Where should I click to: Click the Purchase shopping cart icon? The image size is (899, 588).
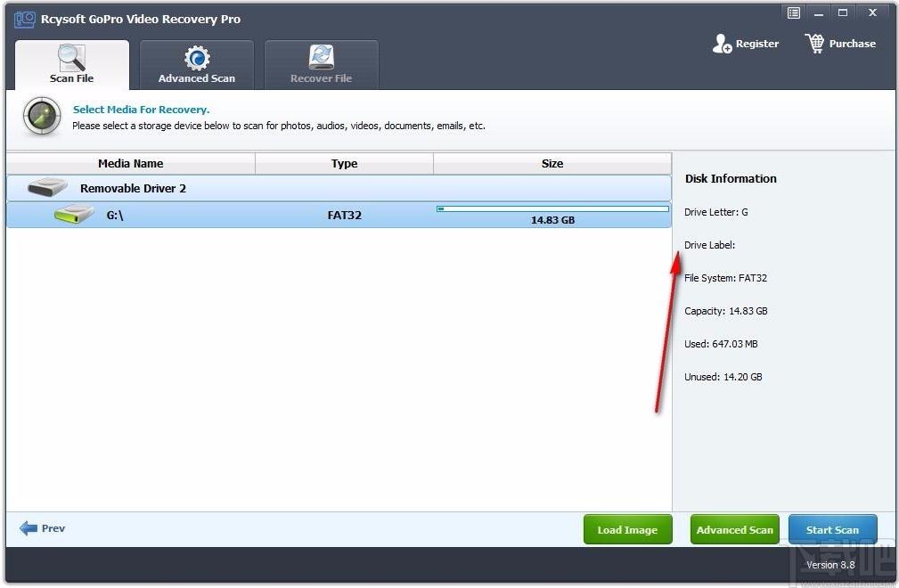814,44
